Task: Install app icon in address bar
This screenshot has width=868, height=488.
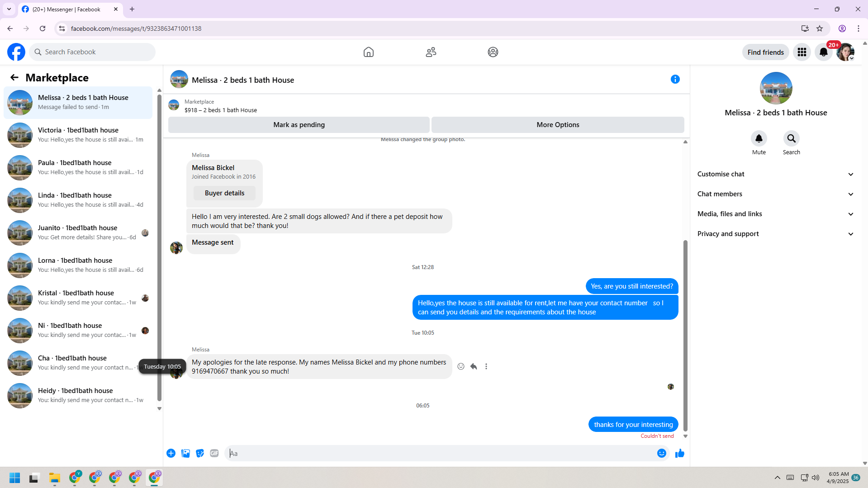Action: pyautogui.click(x=805, y=28)
